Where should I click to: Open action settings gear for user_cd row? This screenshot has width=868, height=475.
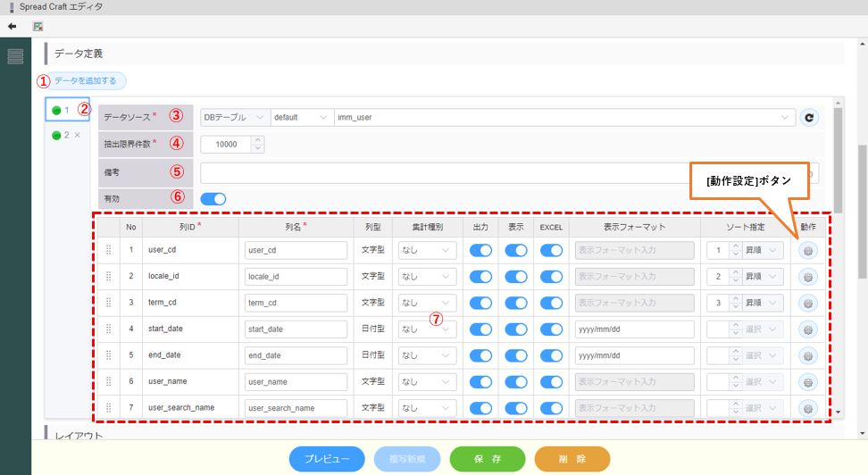(808, 251)
